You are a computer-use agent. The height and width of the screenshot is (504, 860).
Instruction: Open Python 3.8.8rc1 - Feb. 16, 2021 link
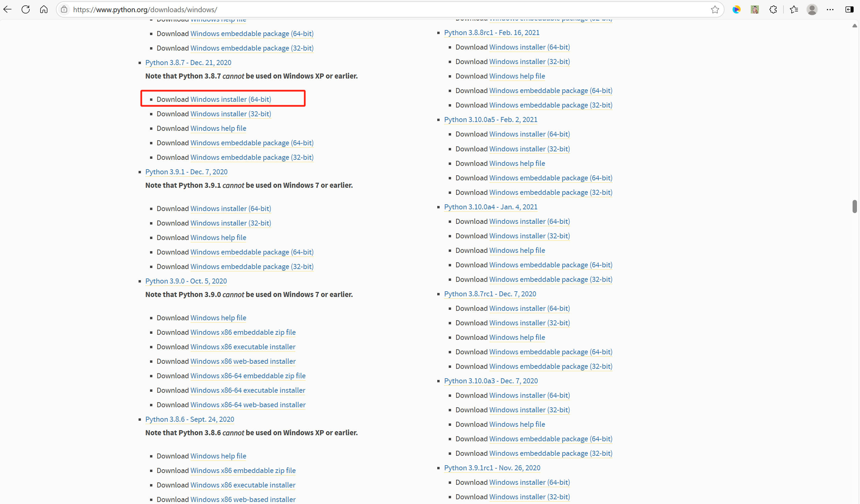tap(492, 33)
